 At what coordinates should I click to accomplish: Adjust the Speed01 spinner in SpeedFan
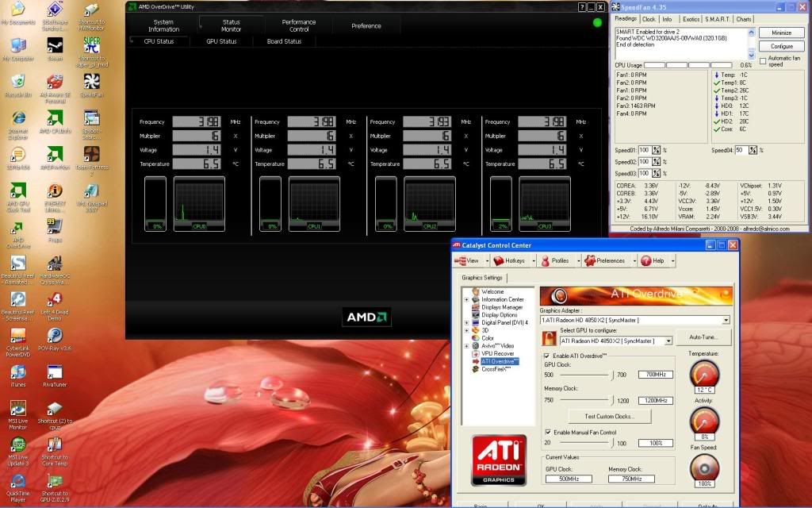(x=656, y=150)
